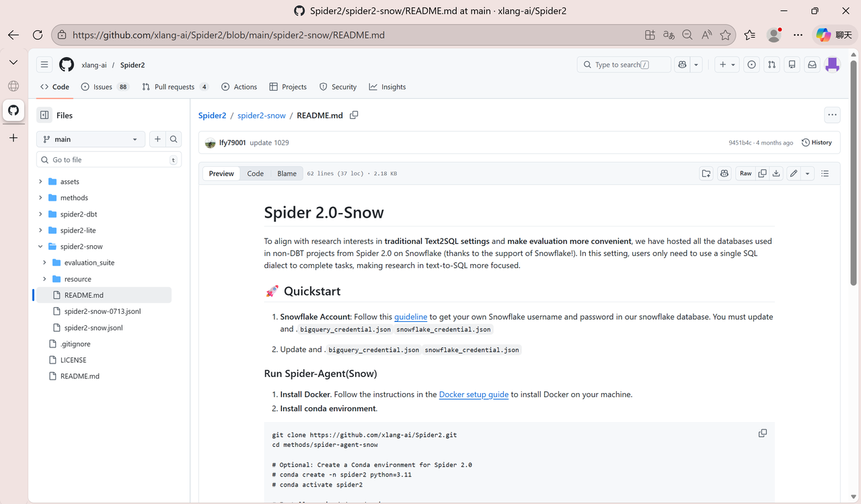Image resolution: width=861 pixels, height=504 pixels.
Task: Open the user avatar menu
Action: (x=833, y=65)
